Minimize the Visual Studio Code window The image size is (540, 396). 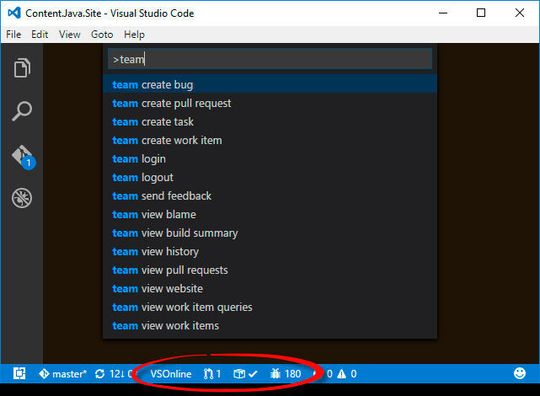click(x=443, y=13)
